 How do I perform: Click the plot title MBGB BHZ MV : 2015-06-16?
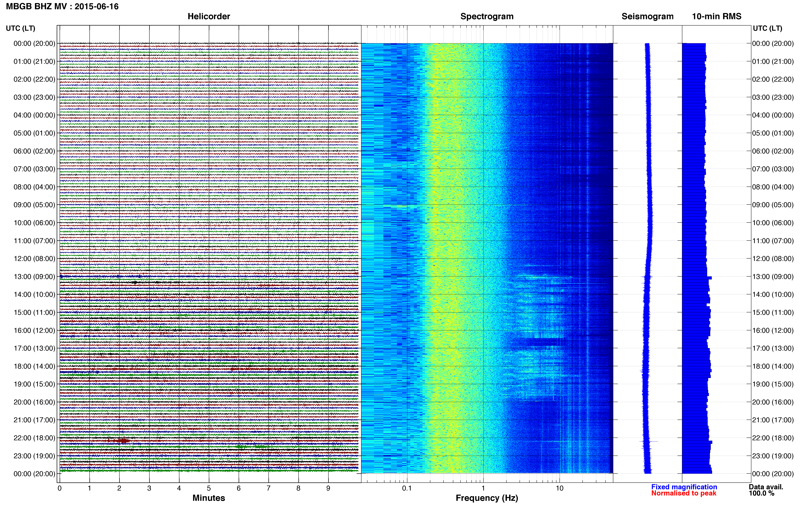pos(62,6)
